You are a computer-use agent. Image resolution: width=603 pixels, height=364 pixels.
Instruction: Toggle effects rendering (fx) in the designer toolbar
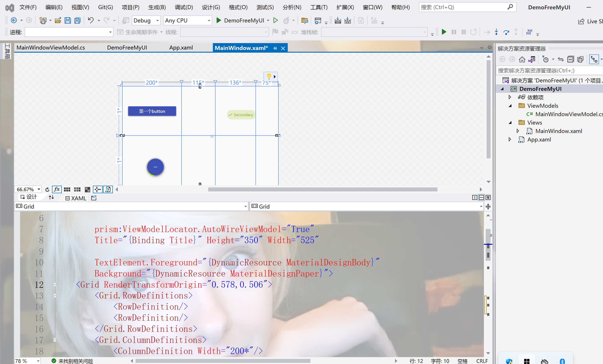click(57, 189)
